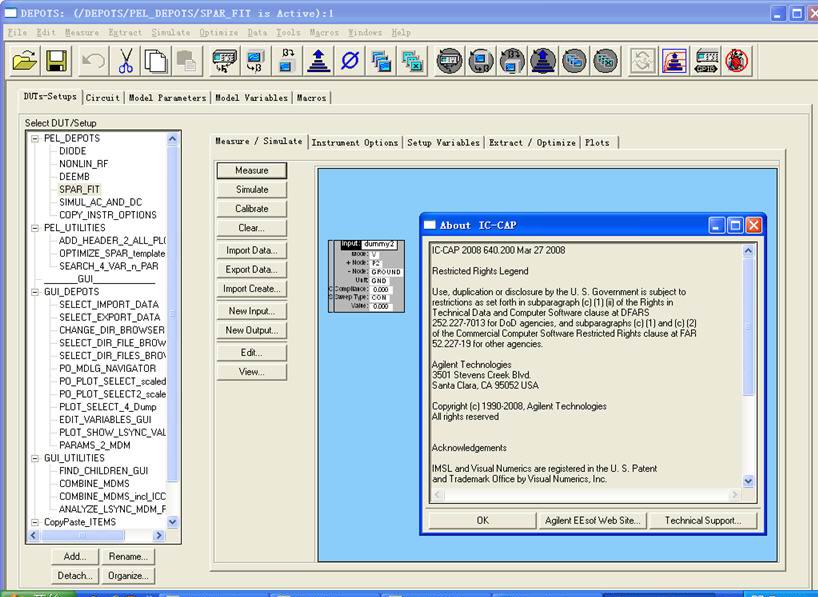Image resolution: width=818 pixels, height=597 pixels.
Task: Click the round display-all-plots icon
Action: [574, 61]
